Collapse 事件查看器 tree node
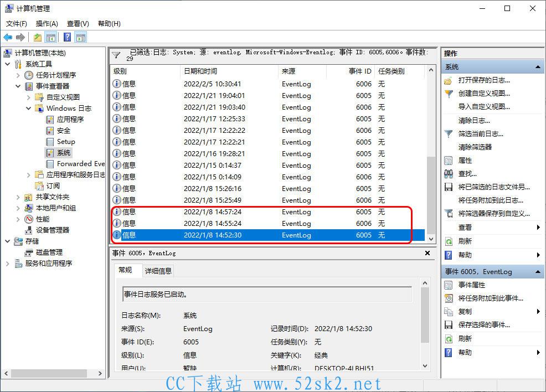Image resolution: width=546 pixels, height=392 pixels. coord(18,86)
